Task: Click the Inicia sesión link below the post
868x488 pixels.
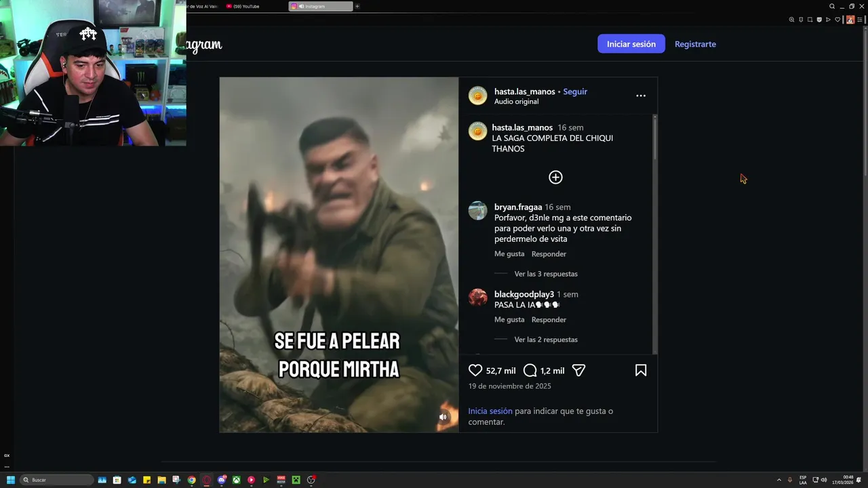Action: tap(490, 411)
